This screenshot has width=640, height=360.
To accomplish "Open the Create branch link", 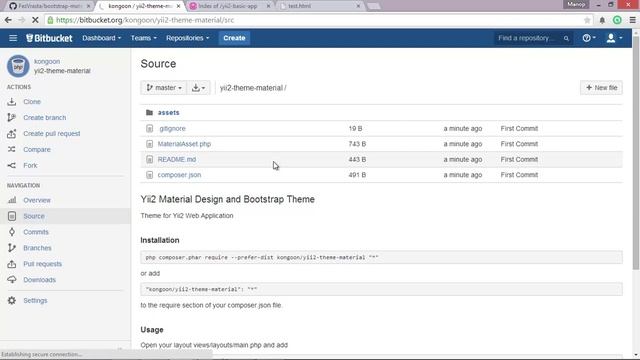I will coord(44,118).
